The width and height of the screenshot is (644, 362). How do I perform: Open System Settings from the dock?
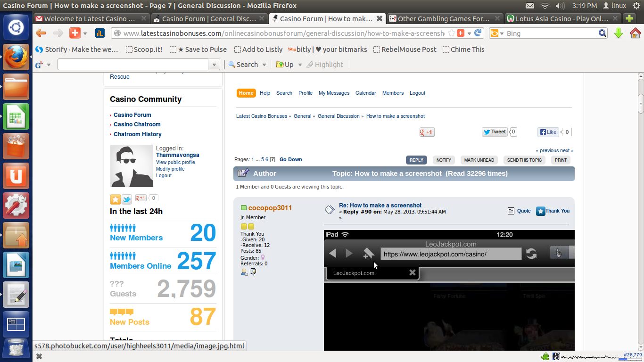17,206
